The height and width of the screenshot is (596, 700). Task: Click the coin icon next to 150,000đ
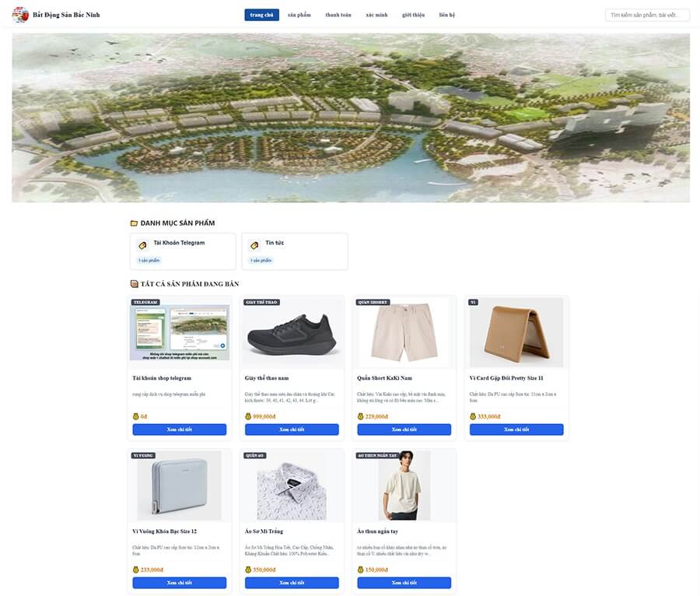point(360,570)
